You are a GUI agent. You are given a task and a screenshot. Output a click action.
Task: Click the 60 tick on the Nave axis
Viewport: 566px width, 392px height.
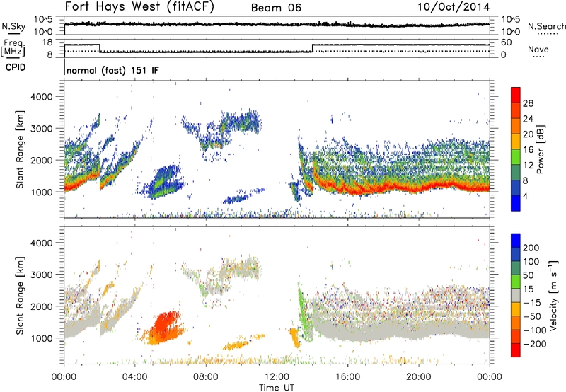click(x=507, y=42)
